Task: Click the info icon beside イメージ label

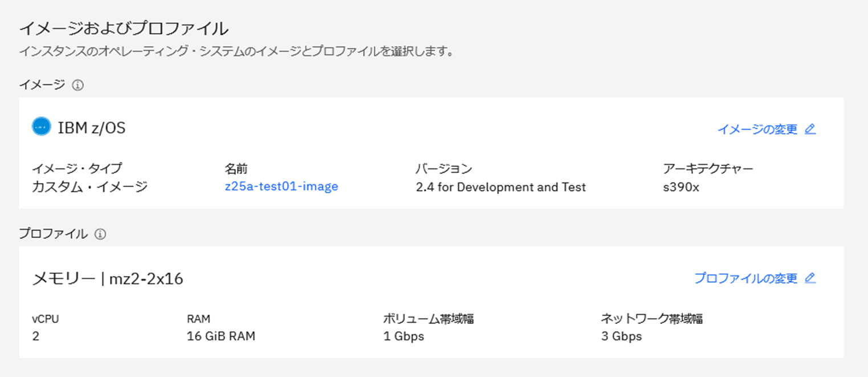Action: coord(78,85)
